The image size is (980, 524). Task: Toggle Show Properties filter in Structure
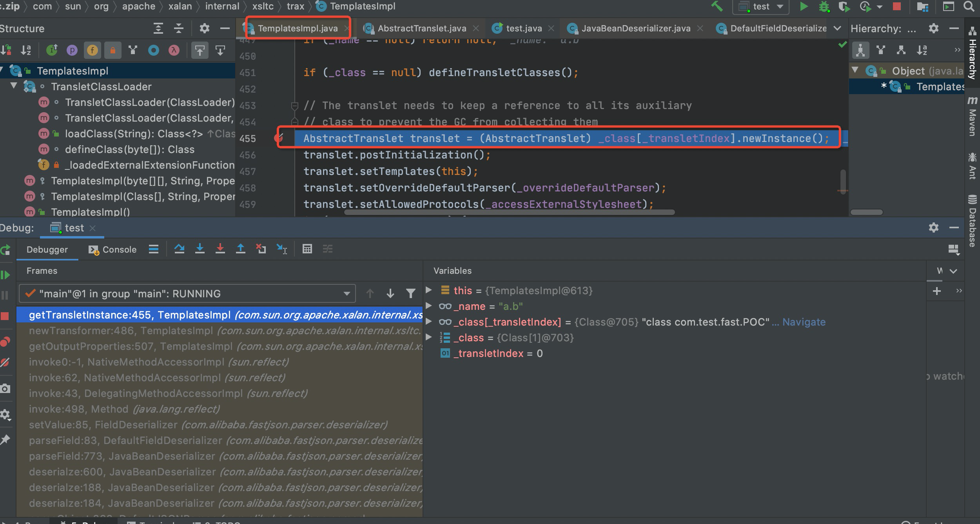72,50
